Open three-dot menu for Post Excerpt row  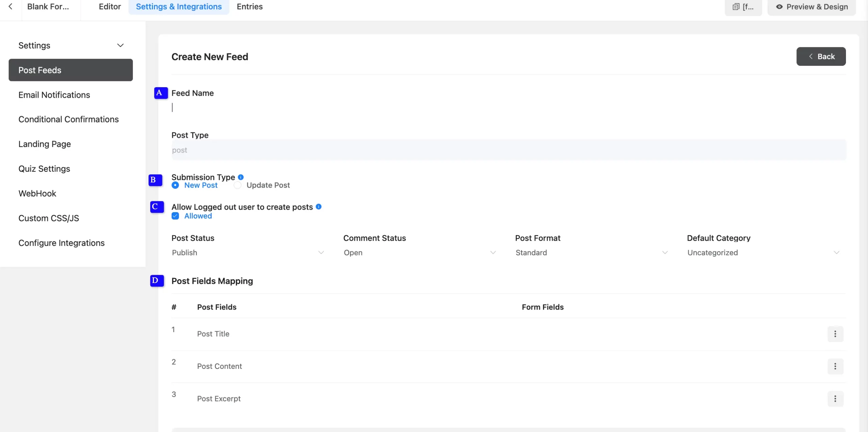tap(835, 399)
